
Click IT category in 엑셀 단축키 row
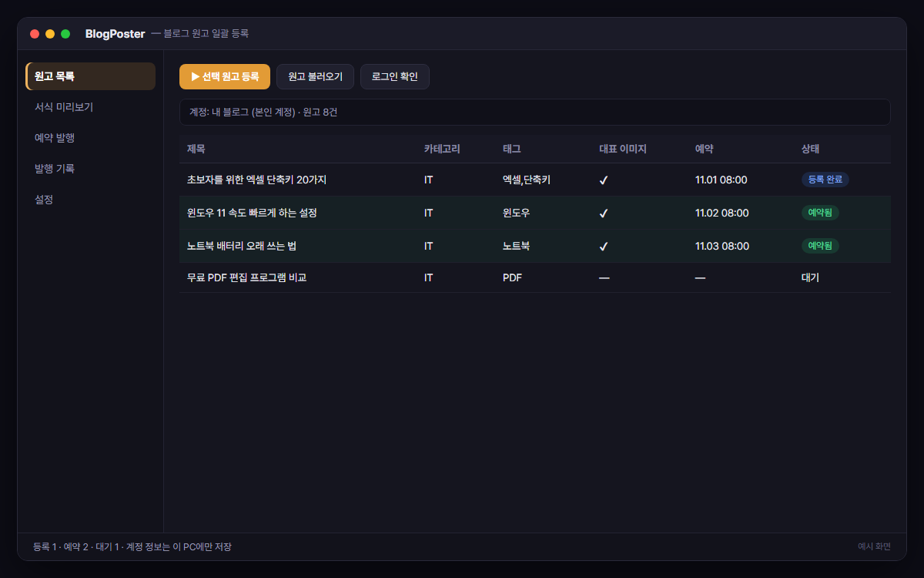(x=429, y=180)
